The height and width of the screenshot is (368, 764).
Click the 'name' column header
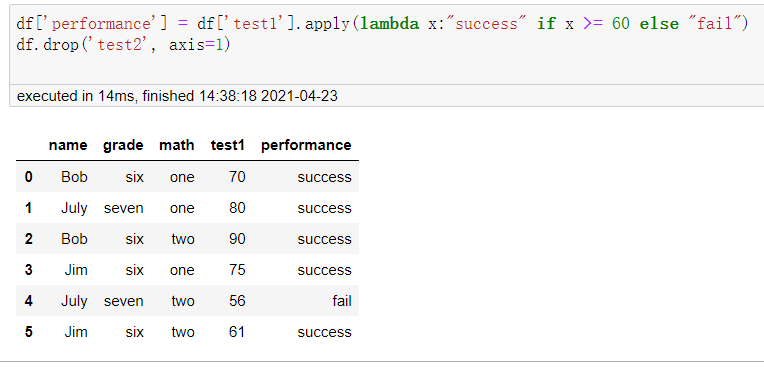tap(68, 145)
